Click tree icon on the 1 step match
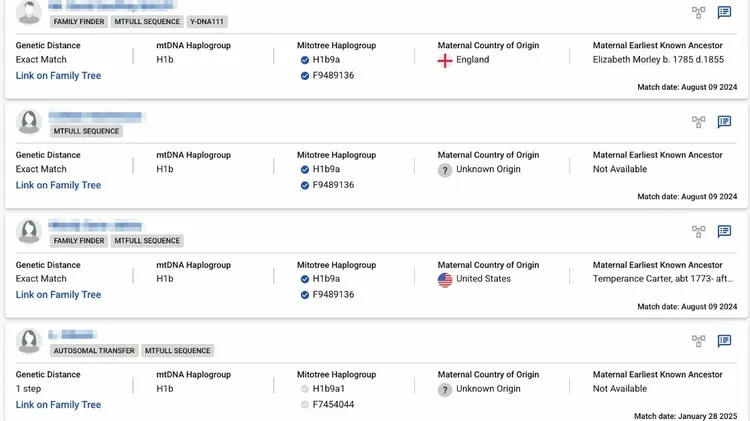The width and height of the screenshot is (750, 421). point(698,341)
